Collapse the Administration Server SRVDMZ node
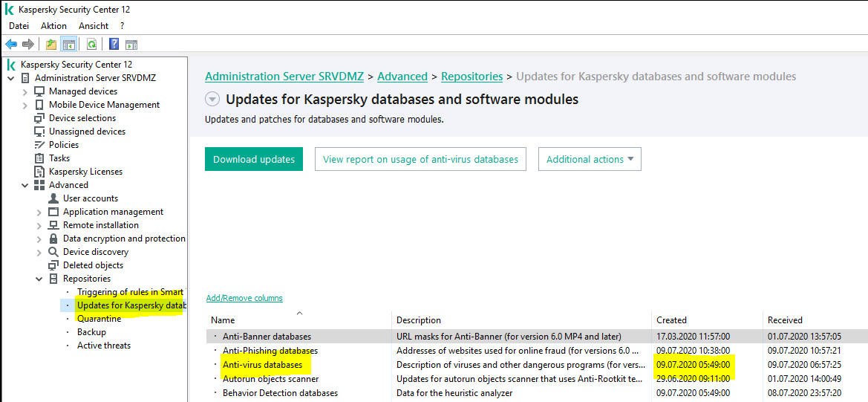Screen dimensions: 868x402 (x=12, y=78)
